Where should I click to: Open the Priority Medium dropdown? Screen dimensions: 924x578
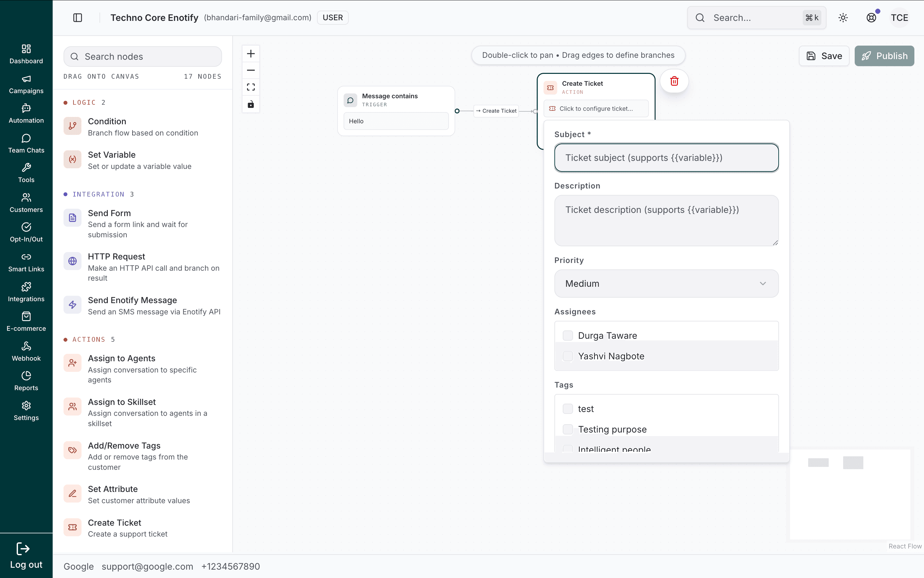(x=666, y=284)
